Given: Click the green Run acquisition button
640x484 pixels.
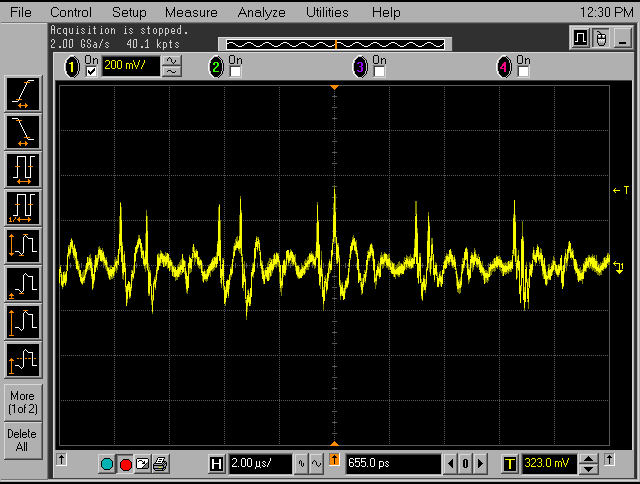Looking at the screenshot, I should [108, 464].
